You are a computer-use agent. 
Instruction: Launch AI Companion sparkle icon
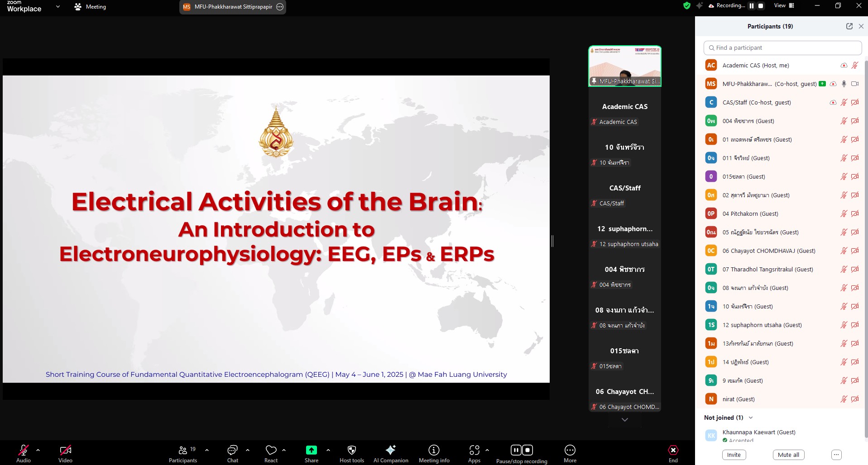click(390, 450)
